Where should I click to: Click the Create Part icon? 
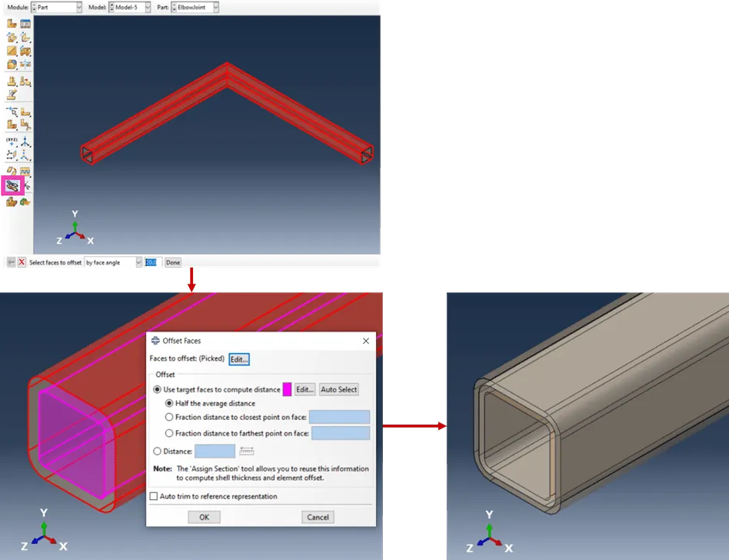pyautogui.click(x=12, y=24)
